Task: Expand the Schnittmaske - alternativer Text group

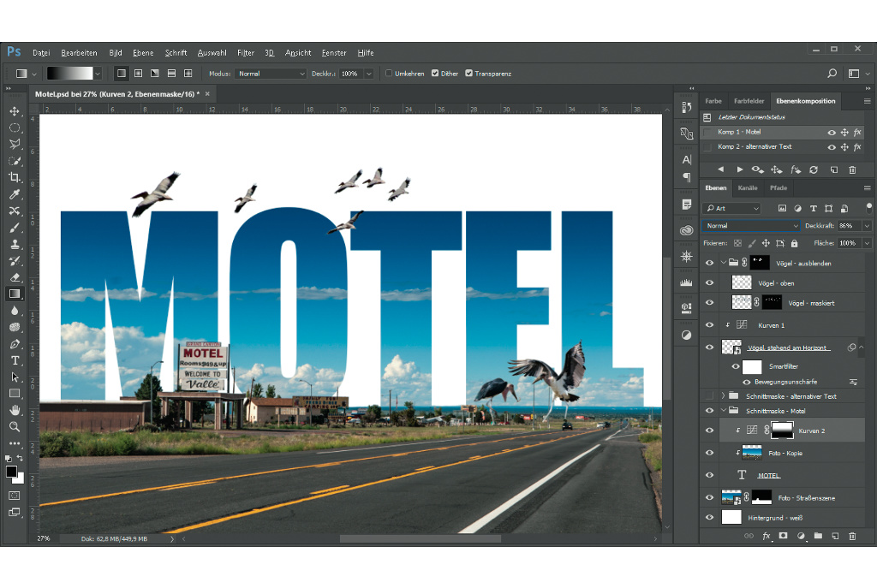Action: 723,396
